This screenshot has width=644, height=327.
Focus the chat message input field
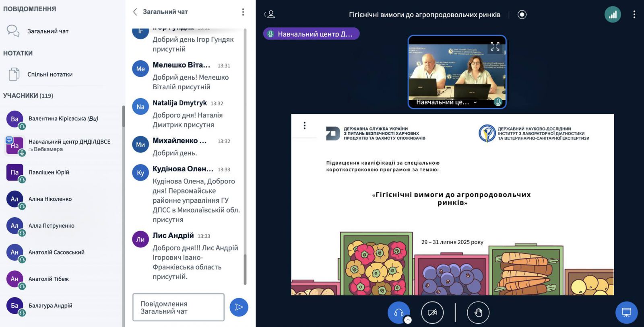(x=178, y=308)
